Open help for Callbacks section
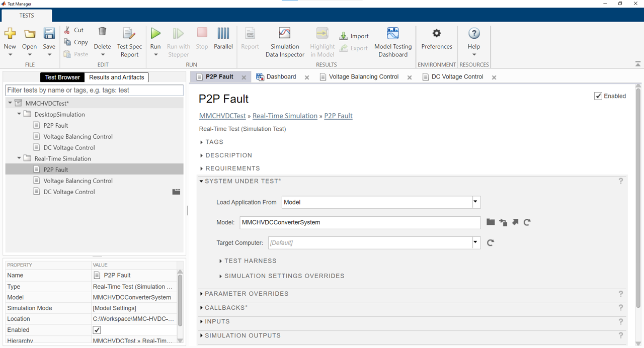This screenshot has height=348, width=644. point(621,308)
